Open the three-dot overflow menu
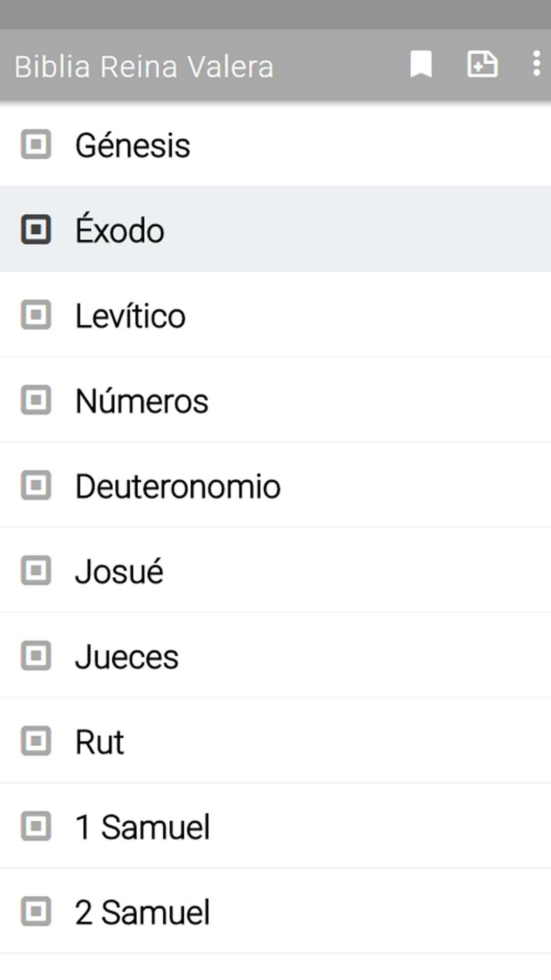551x980 pixels. pyautogui.click(x=536, y=64)
